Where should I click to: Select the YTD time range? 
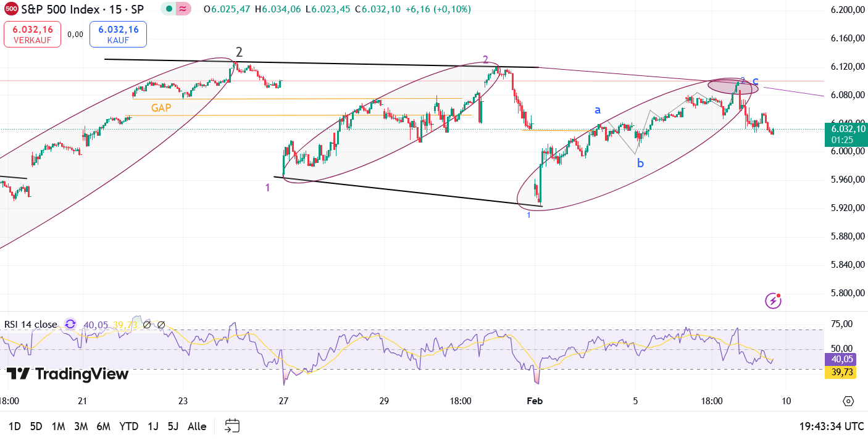128,426
